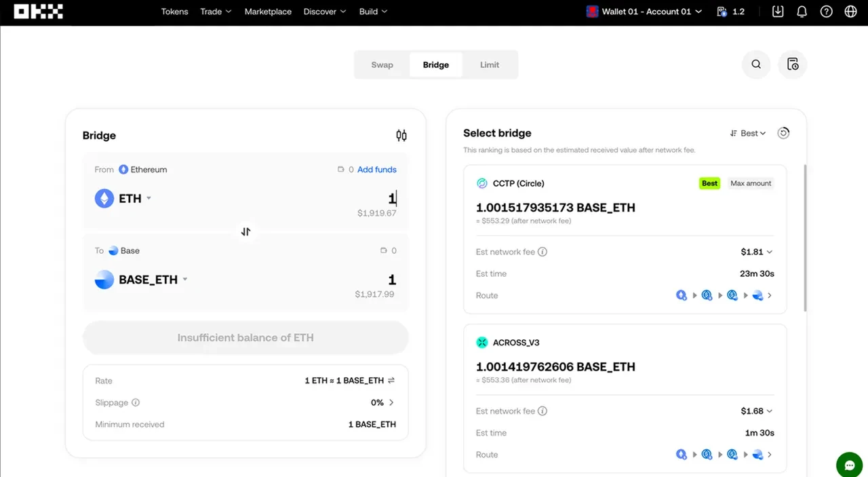Expand the Build menu
The width and height of the screenshot is (868, 477).
tap(373, 12)
